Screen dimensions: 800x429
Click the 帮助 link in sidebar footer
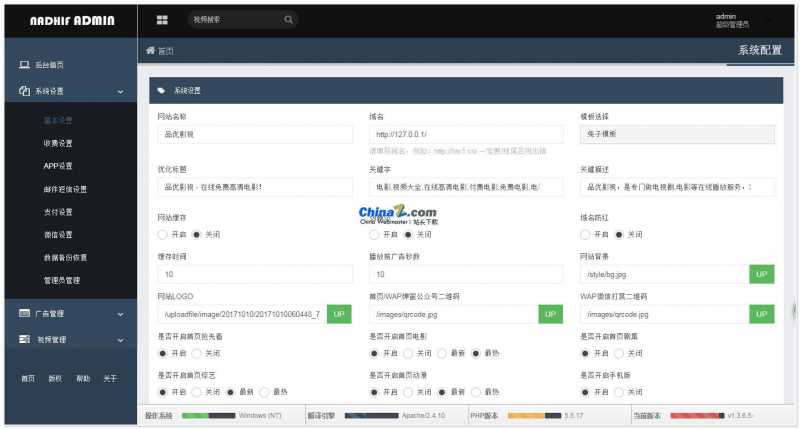tap(83, 379)
